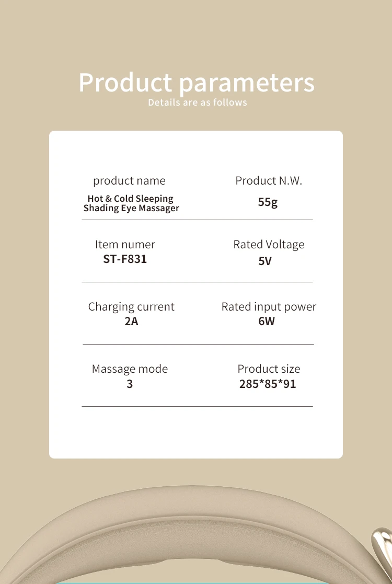Click the 2A current value
Screen dimensions: 392x584
[x=131, y=321]
